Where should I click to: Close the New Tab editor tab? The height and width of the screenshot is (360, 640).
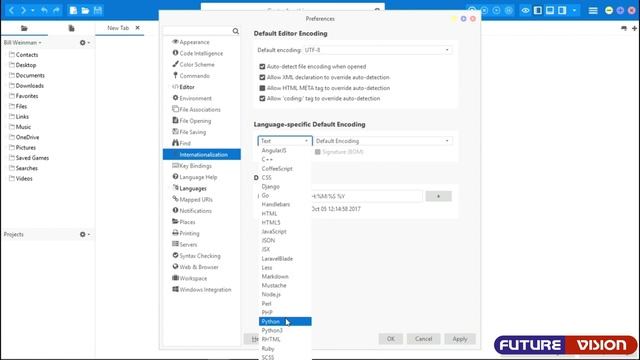(x=138, y=28)
